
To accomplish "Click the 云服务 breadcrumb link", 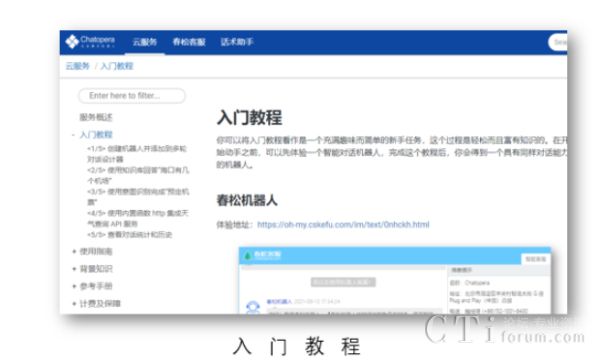I will [78, 66].
